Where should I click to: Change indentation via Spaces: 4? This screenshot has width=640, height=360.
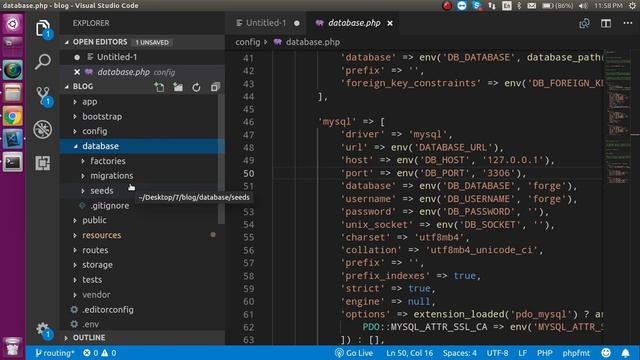pos(460,353)
